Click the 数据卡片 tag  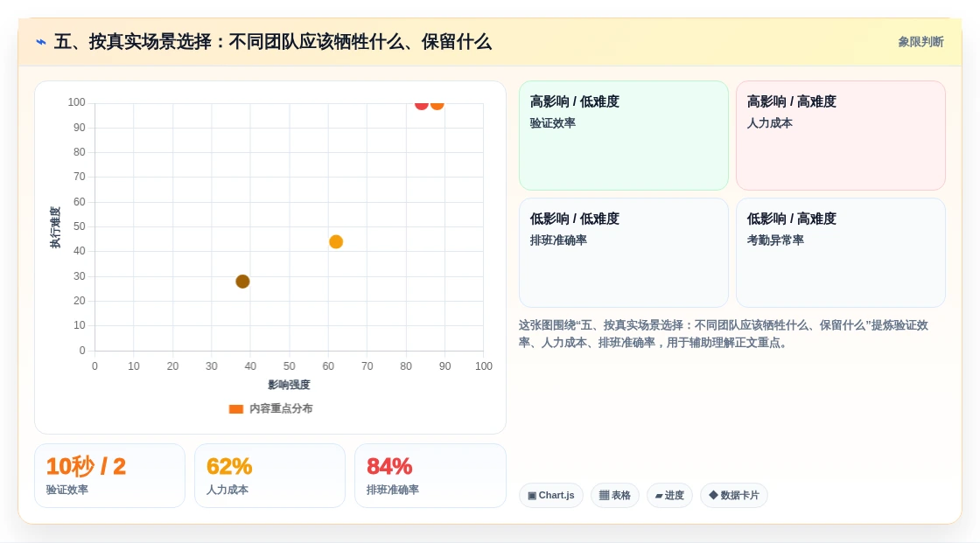(x=734, y=496)
